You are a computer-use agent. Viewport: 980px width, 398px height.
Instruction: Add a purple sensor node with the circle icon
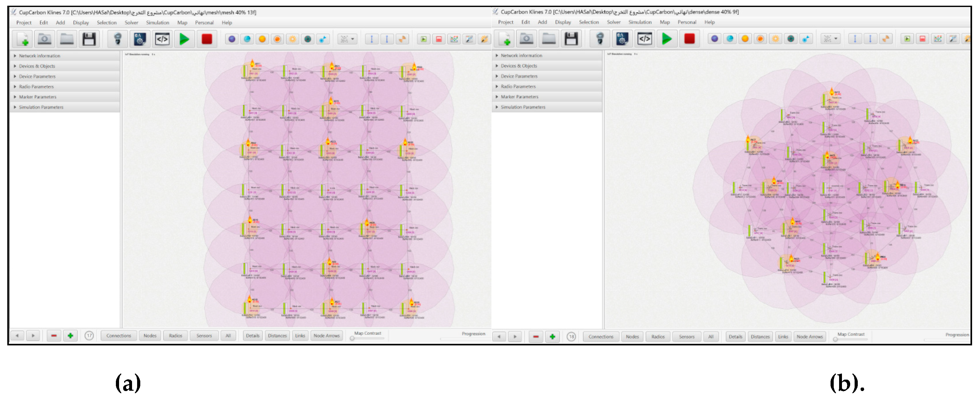[x=232, y=38]
